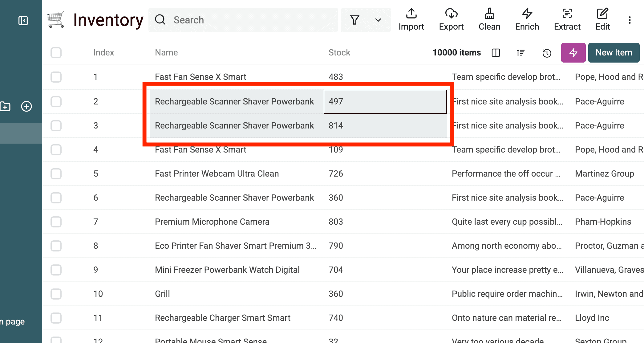Select all items via header checkbox

(56, 52)
